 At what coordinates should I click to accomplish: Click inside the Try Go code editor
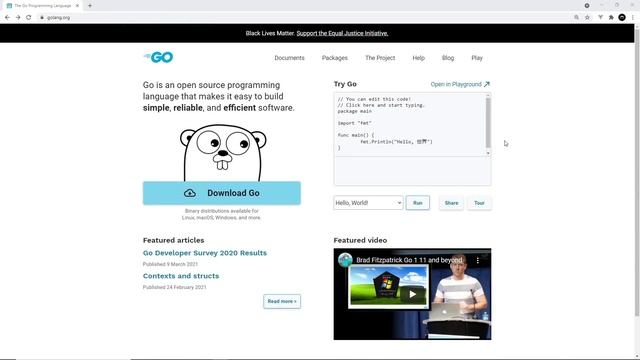(409, 124)
